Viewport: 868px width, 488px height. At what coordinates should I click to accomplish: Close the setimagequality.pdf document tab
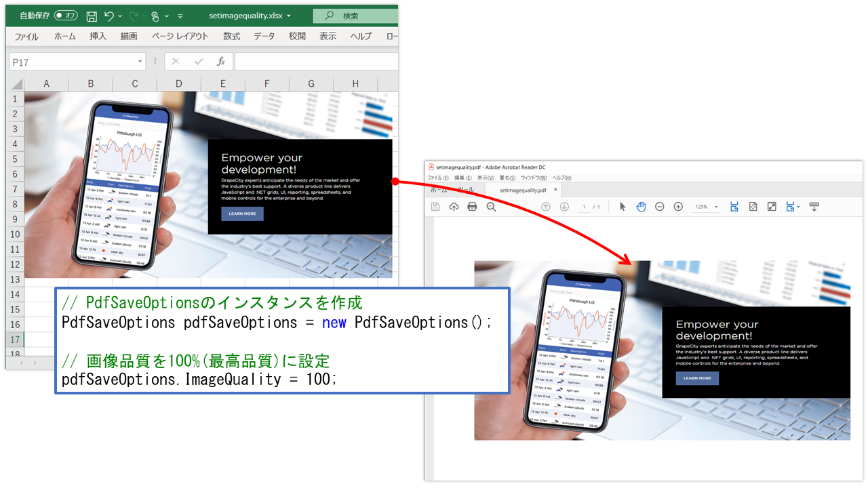tap(556, 190)
